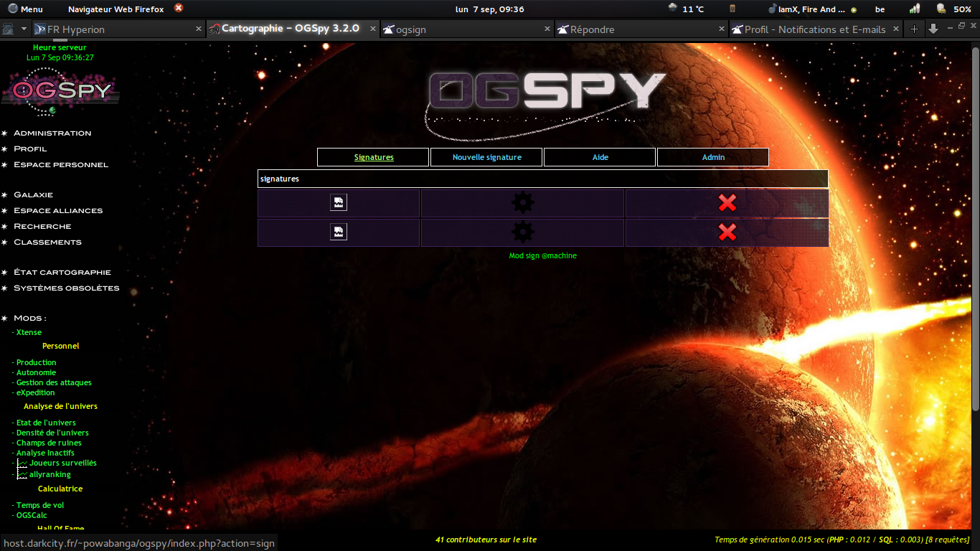
Task: Open the Admin tab
Action: [x=713, y=157]
